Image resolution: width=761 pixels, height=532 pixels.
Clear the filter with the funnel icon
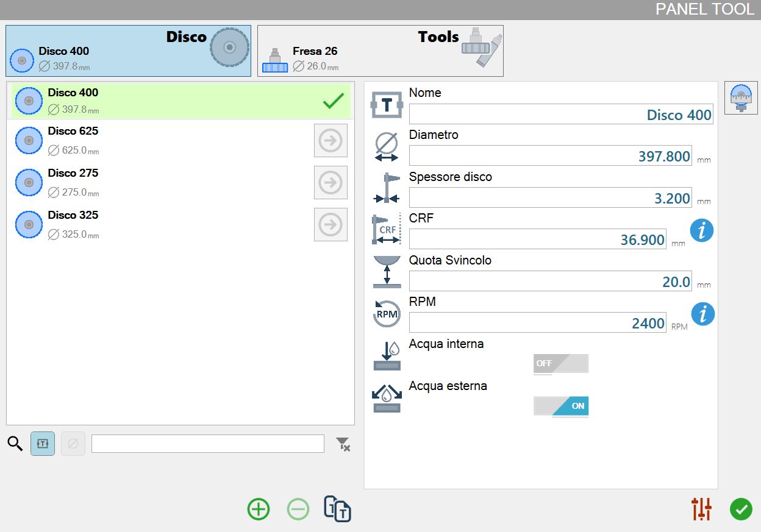click(344, 444)
